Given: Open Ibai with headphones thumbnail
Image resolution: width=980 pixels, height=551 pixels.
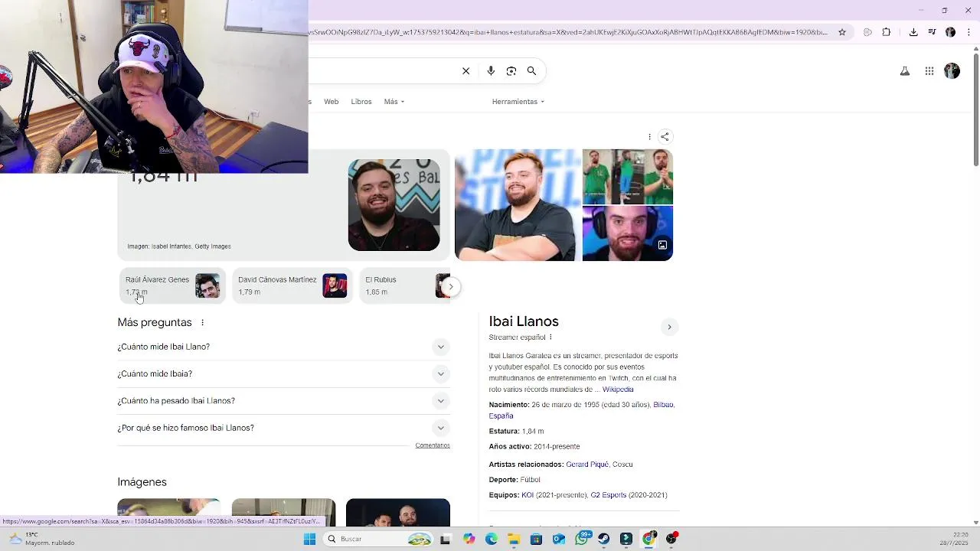Looking at the screenshot, I should (x=628, y=233).
